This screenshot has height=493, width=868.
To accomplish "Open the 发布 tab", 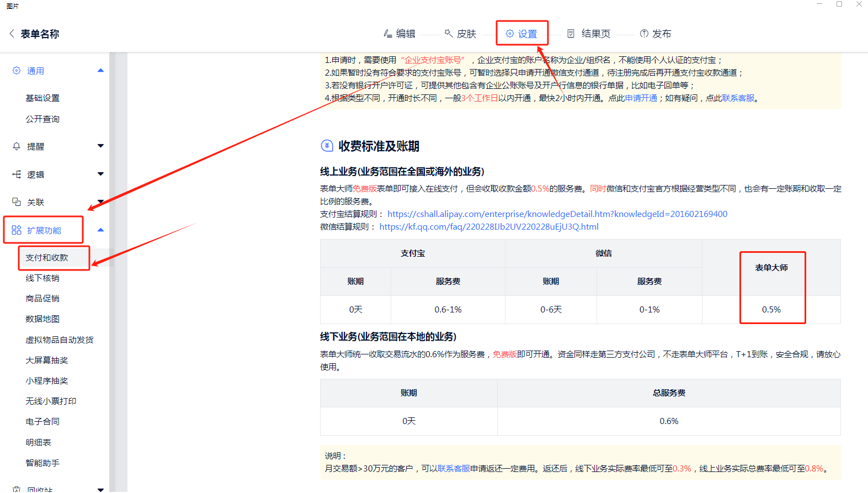I will pos(656,34).
